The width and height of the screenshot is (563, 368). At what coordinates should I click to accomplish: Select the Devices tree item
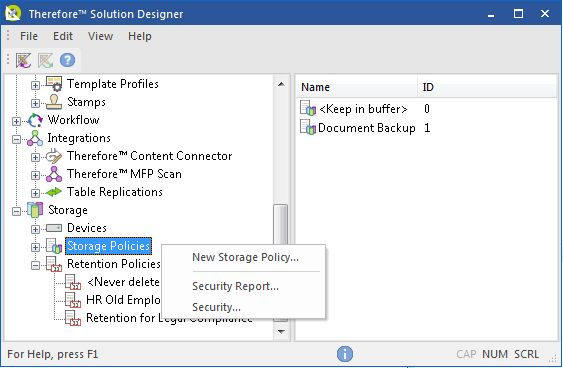pos(87,228)
